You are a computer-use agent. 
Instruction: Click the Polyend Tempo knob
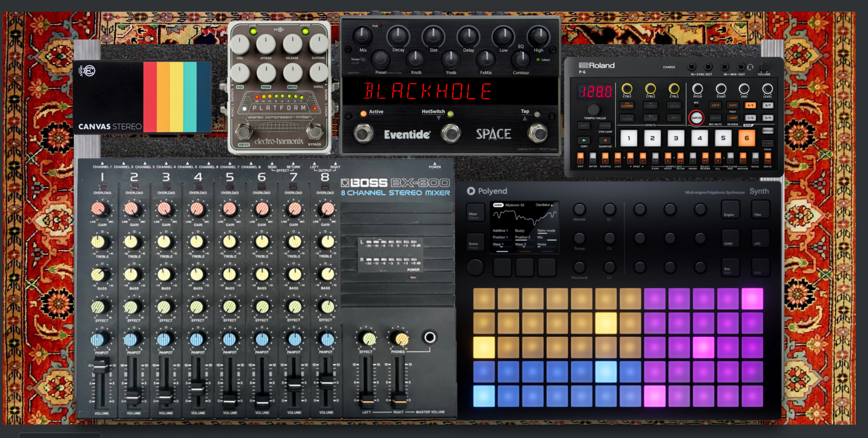point(579,238)
